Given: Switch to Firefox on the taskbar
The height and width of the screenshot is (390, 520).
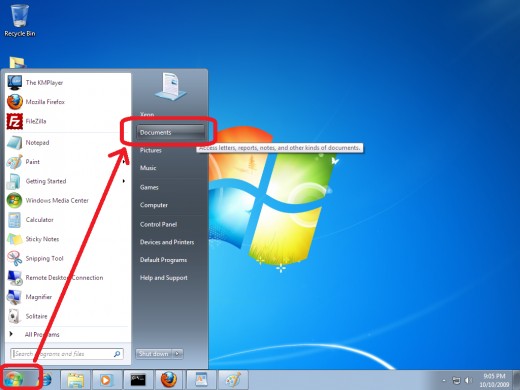Looking at the screenshot, I should pos(169,380).
